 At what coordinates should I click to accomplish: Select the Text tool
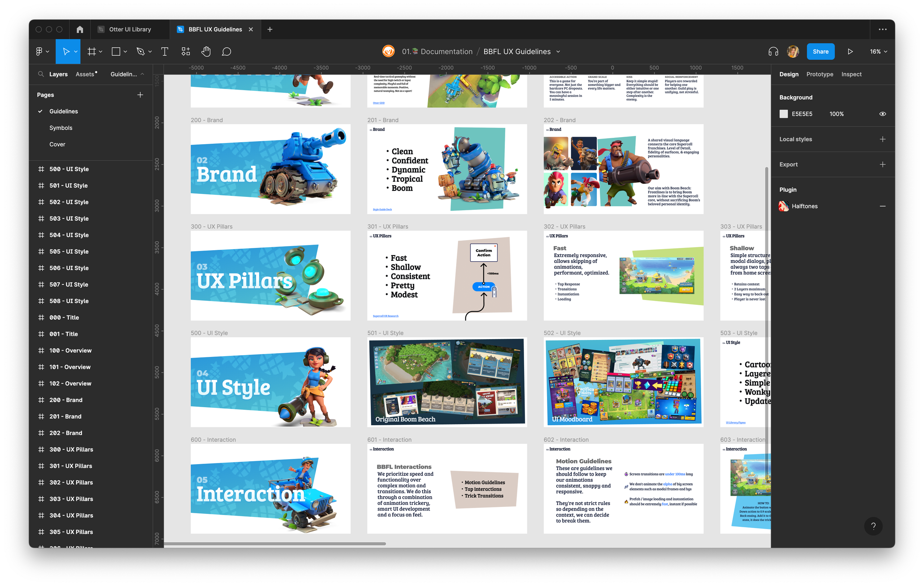point(164,51)
